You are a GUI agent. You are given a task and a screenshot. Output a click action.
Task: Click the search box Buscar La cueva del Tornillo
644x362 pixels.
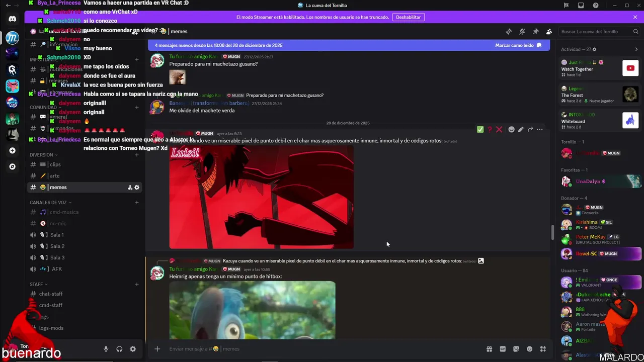click(599, 32)
